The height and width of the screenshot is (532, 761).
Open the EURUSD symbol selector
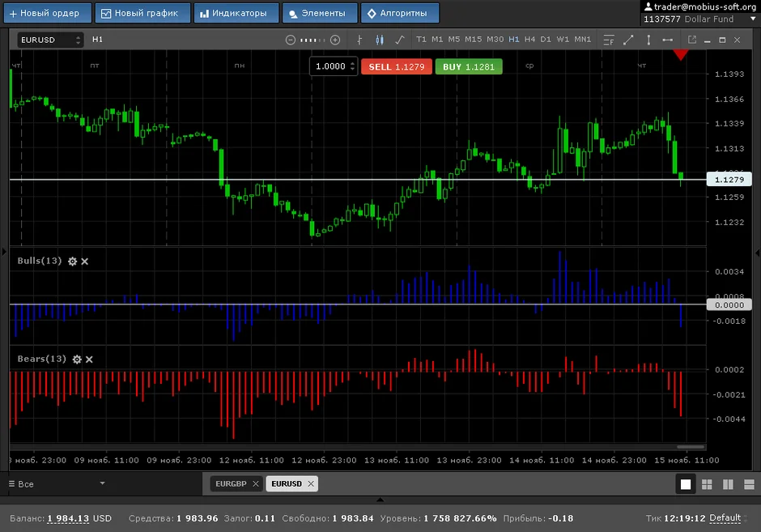(50, 40)
